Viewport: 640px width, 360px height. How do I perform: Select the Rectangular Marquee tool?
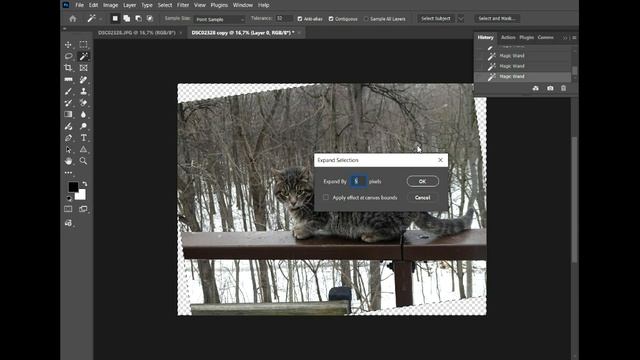83,44
